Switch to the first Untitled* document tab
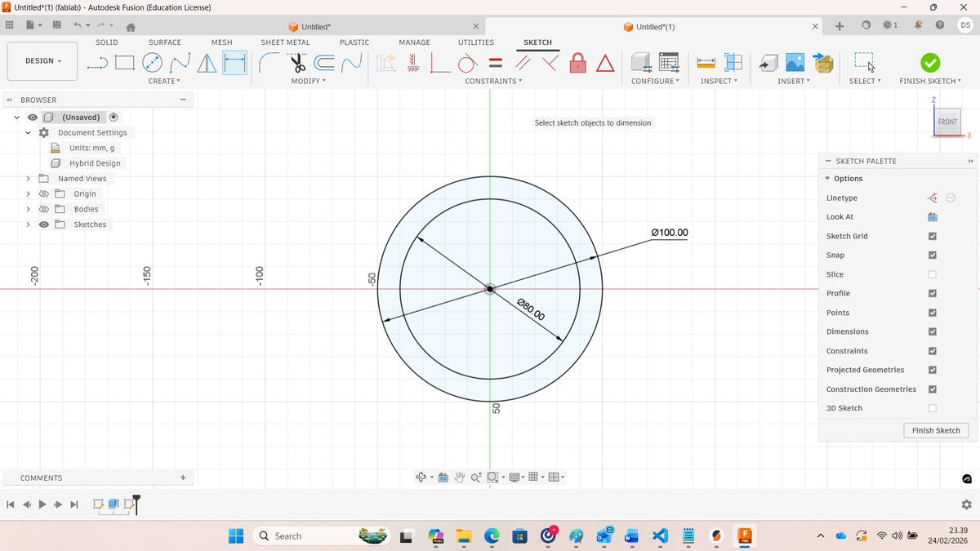980x551 pixels. click(315, 27)
